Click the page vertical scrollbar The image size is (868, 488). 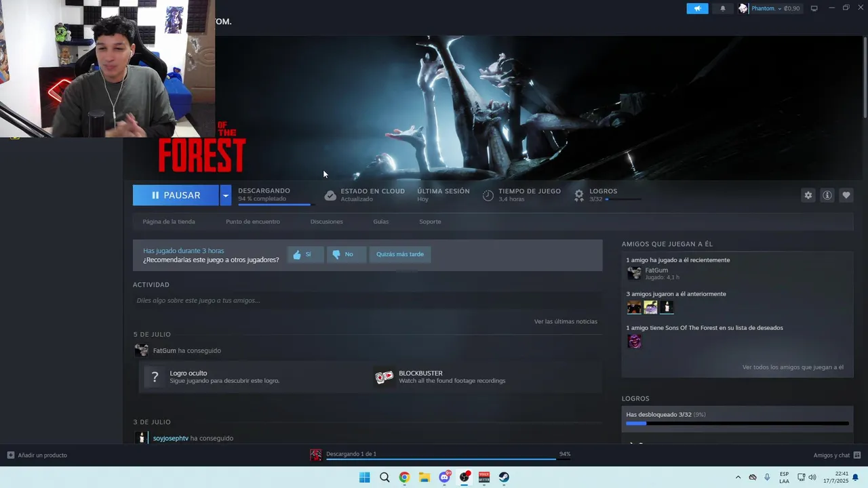point(865,78)
